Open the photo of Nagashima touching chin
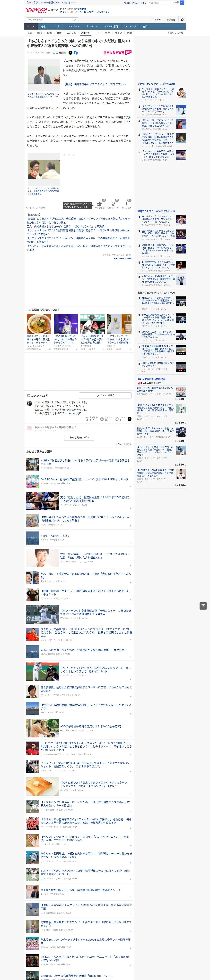This screenshot has width=210, height=980. click(44, 170)
